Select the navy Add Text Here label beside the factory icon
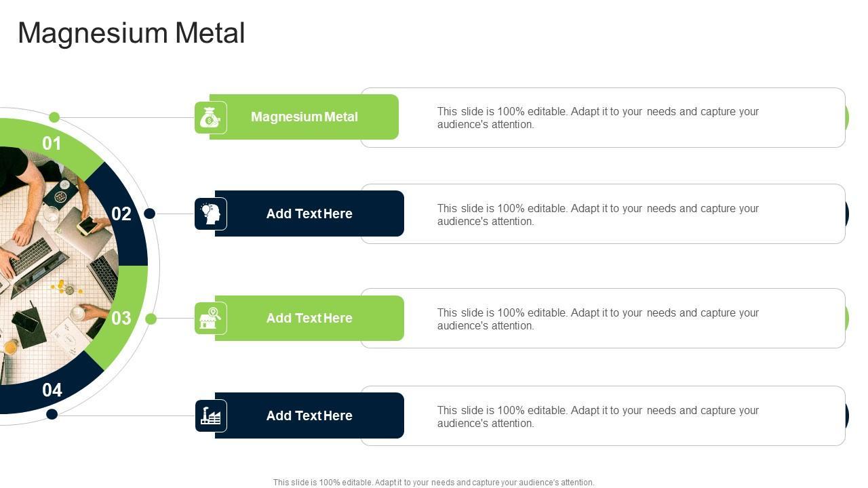 (x=309, y=415)
